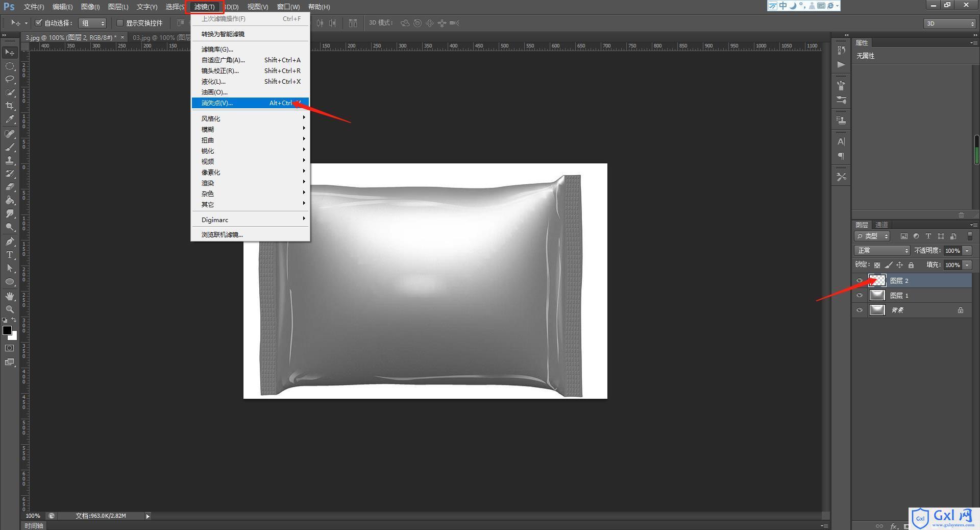Open Paragraph panel icon
The height and width of the screenshot is (530, 980).
pyautogui.click(x=841, y=156)
